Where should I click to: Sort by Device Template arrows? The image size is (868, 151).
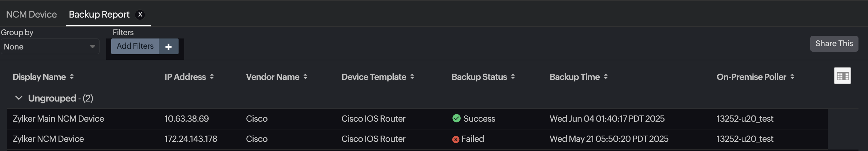pos(412,77)
